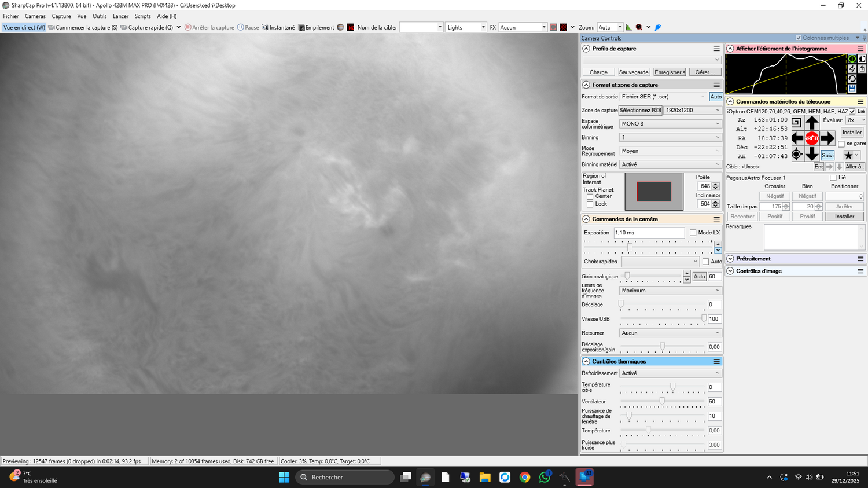Slew the telescope right with the arrow
This screenshot has height=488, width=868.
827,138
